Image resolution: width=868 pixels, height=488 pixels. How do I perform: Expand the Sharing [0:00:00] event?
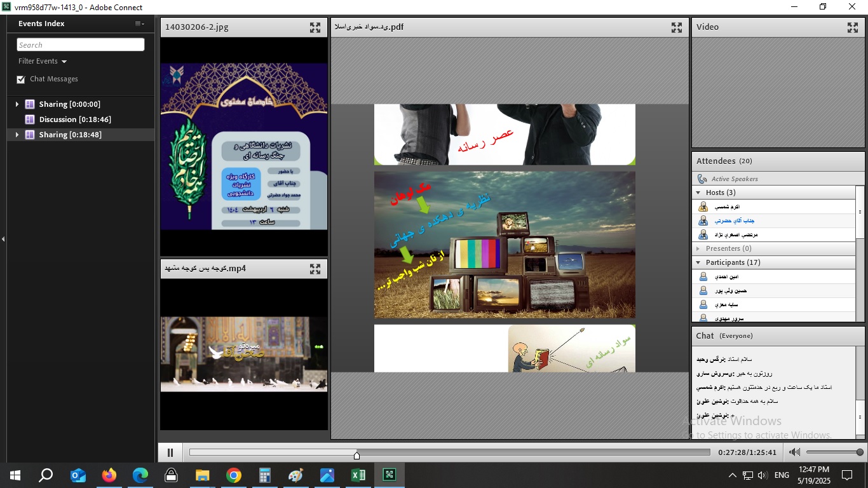(x=17, y=104)
